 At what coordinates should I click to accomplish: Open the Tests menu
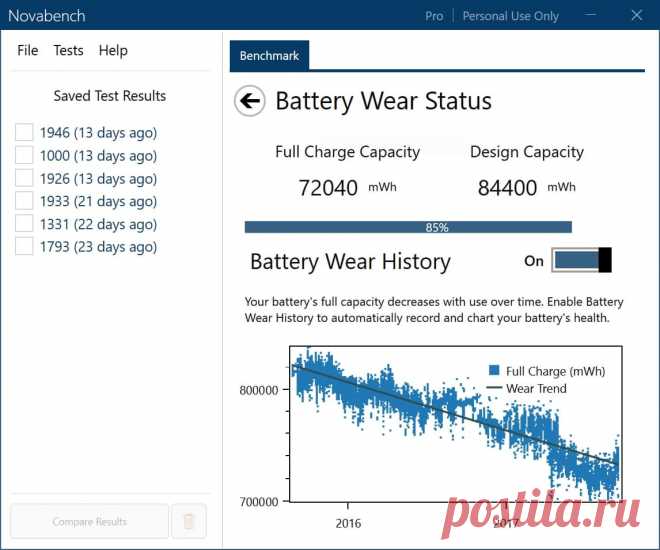tap(69, 50)
